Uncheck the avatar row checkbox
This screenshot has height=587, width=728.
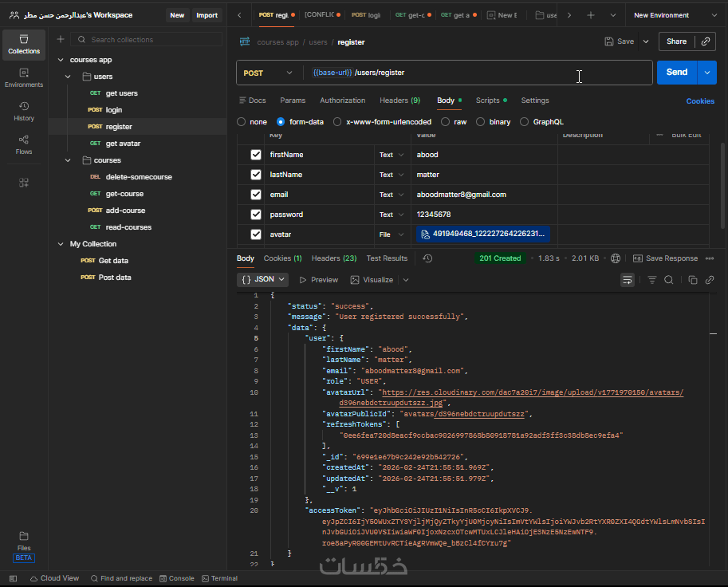(x=256, y=234)
